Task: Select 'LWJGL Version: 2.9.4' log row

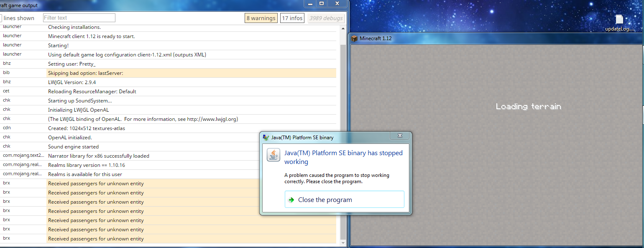Action: click(168, 82)
